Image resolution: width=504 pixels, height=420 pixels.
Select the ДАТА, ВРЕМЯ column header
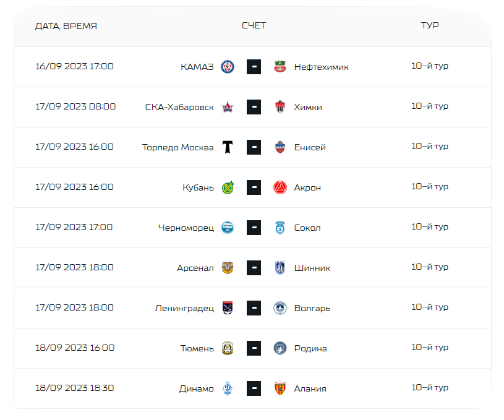tap(66, 26)
